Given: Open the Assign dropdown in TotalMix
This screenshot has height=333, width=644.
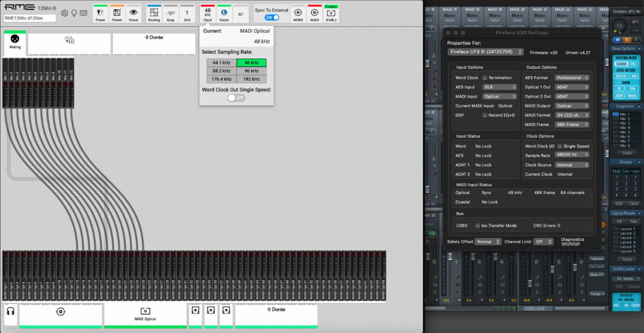Looking at the screenshot, I should click(x=596, y=294).
